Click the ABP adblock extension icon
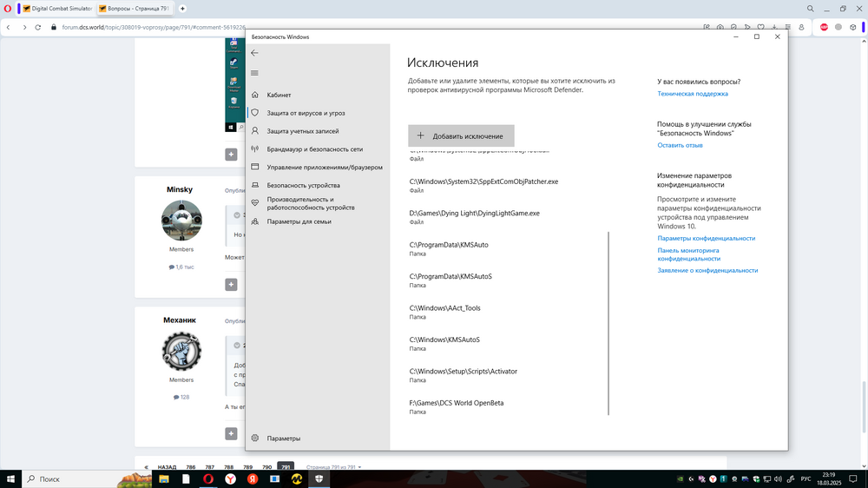The height and width of the screenshot is (488, 868). click(x=824, y=27)
